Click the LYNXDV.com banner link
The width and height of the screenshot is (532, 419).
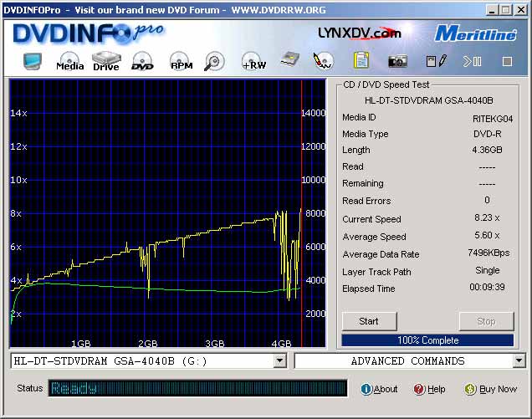click(x=360, y=33)
